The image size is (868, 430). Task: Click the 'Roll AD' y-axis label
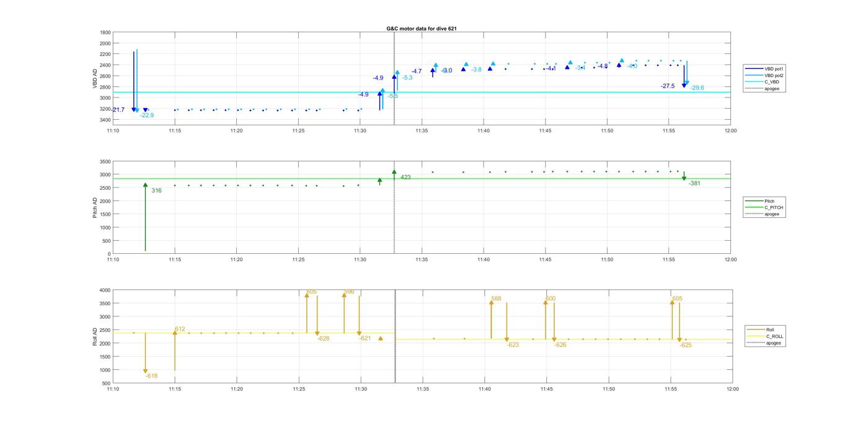(x=95, y=336)
